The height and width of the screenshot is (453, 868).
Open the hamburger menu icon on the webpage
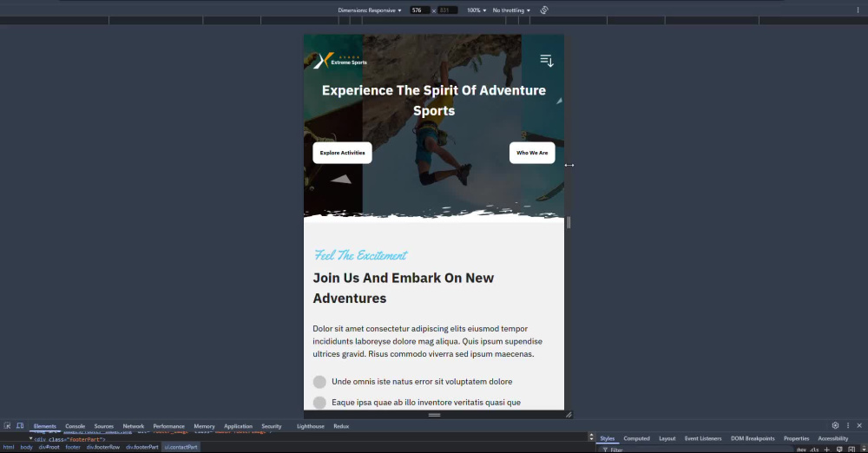(x=547, y=61)
